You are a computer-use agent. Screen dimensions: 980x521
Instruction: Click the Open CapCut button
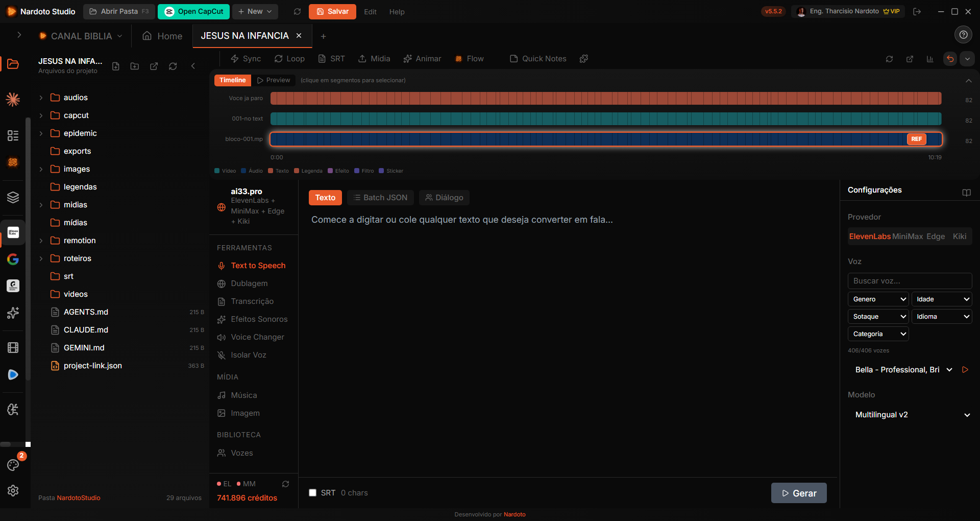(x=193, y=11)
